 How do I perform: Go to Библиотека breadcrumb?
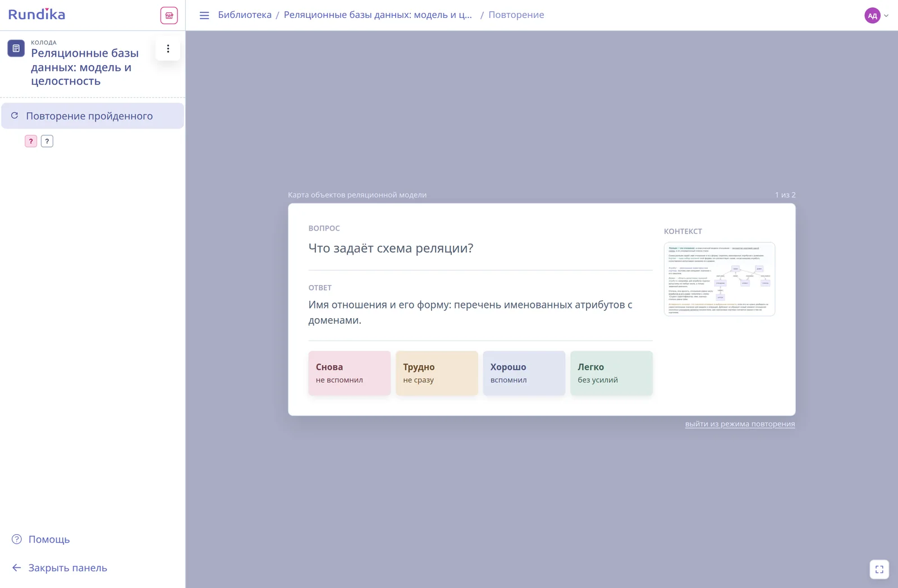245,15
